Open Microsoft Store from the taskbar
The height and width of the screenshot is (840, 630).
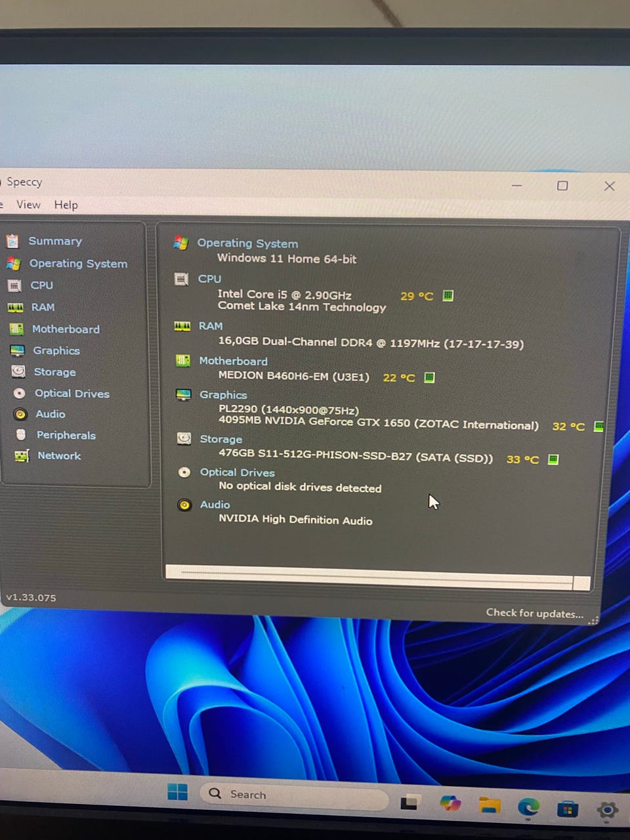(x=568, y=809)
